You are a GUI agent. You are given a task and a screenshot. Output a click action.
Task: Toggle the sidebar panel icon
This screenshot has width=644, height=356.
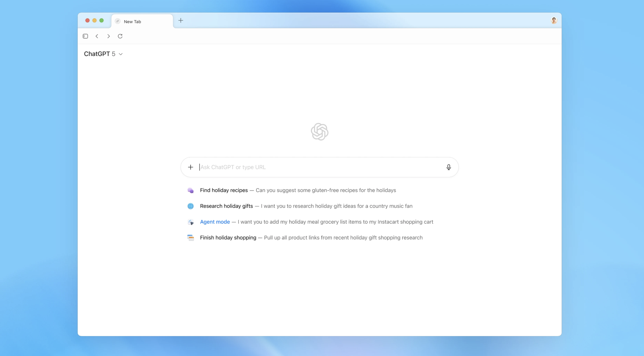click(85, 36)
